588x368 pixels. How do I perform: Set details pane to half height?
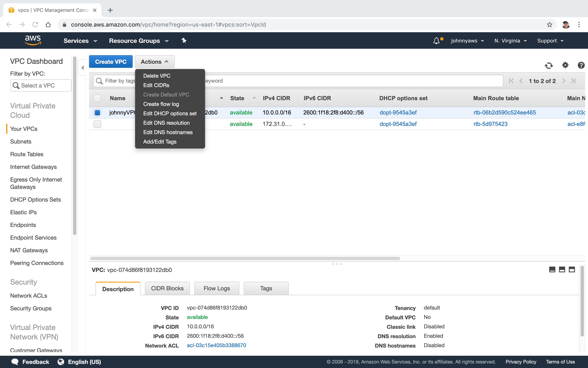(x=562, y=269)
